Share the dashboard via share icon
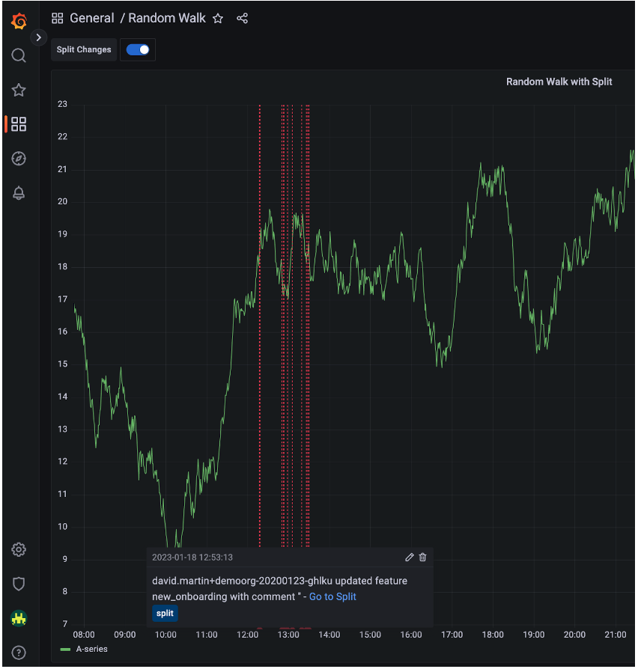The image size is (638, 672). pos(242,19)
